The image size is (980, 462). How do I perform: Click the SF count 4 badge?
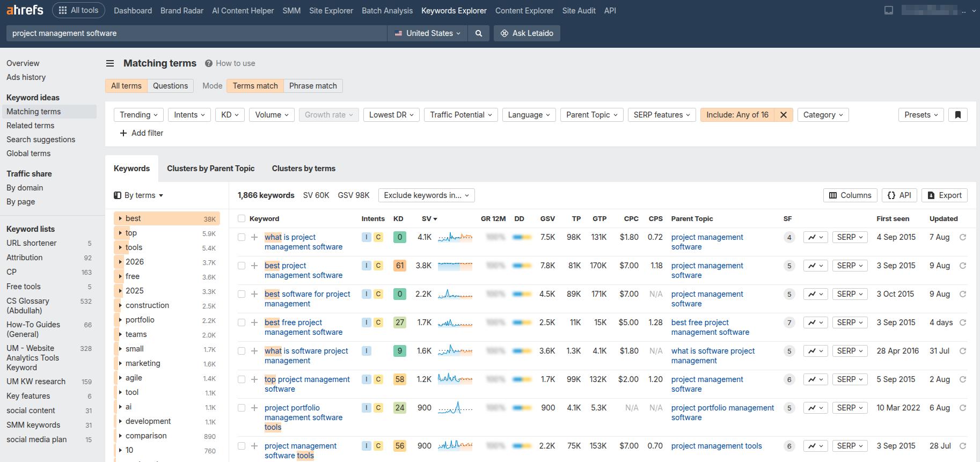(x=789, y=237)
